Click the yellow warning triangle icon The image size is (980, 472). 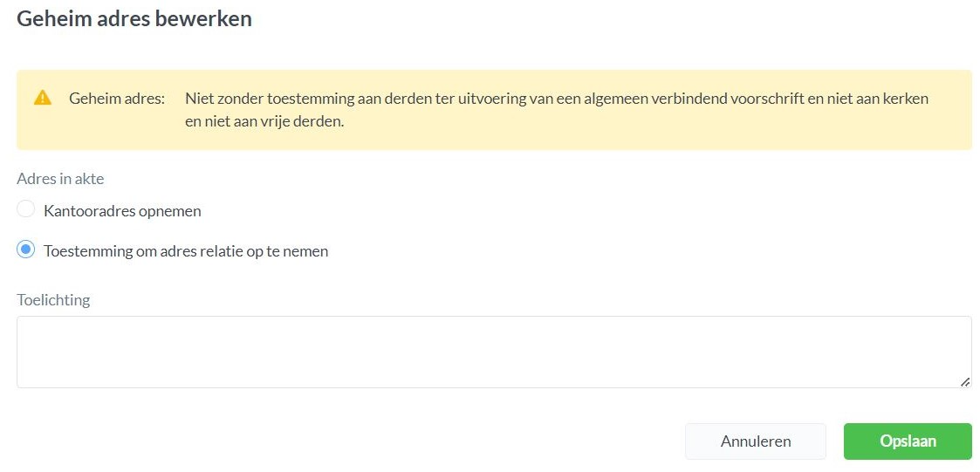(42, 98)
